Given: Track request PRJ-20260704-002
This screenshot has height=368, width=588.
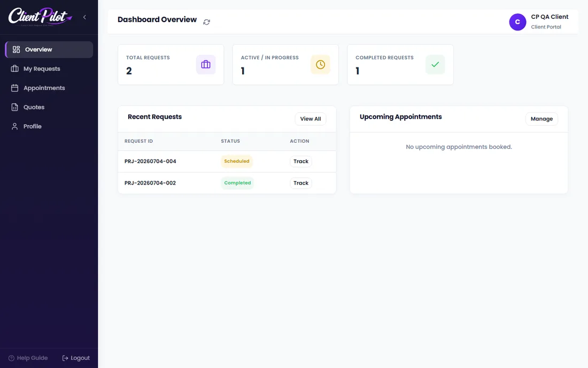Looking at the screenshot, I should coord(301,183).
